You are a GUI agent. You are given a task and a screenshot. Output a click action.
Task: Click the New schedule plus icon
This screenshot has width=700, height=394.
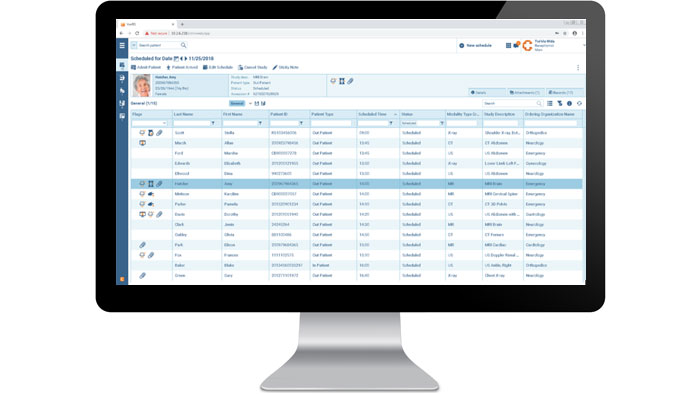(x=462, y=46)
